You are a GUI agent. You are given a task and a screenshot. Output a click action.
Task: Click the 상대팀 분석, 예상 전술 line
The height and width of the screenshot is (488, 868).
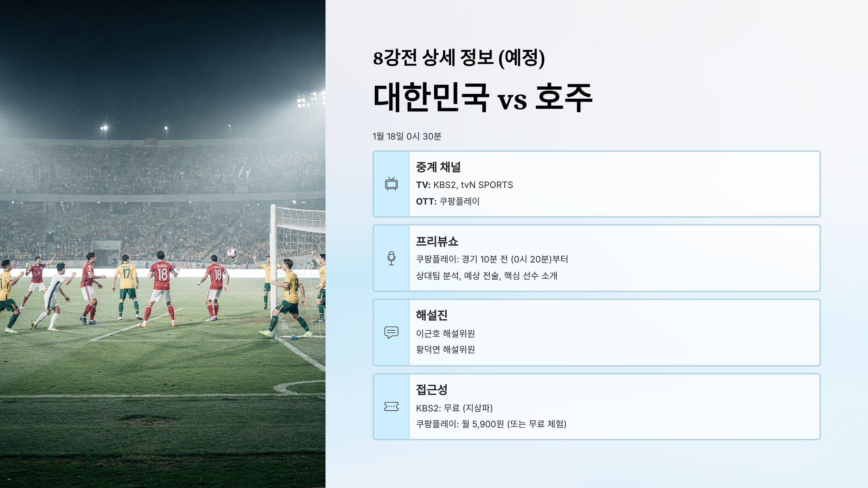tap(486, 276)
